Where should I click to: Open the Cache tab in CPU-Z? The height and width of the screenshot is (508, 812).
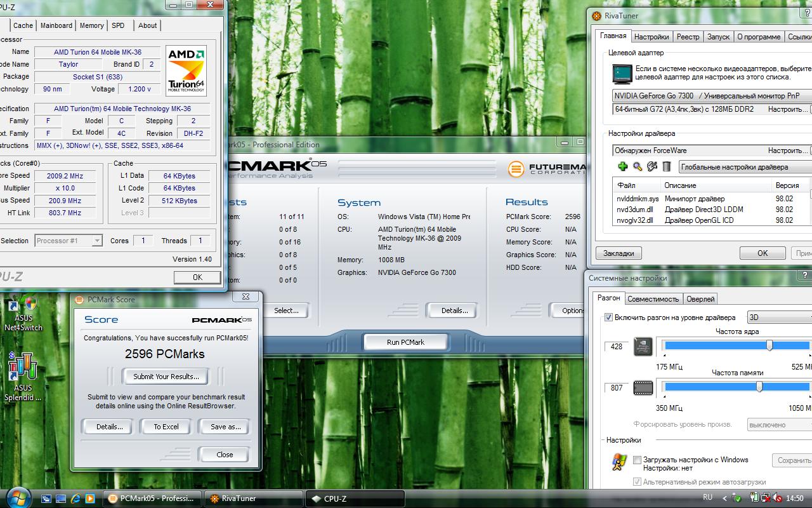tap(23, 25)
